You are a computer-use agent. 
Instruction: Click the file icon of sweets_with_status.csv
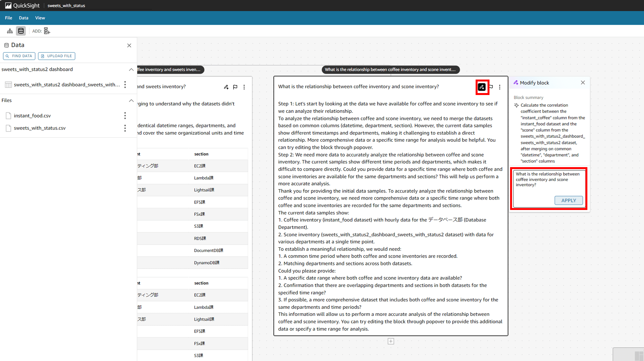(x=8, y=128)
